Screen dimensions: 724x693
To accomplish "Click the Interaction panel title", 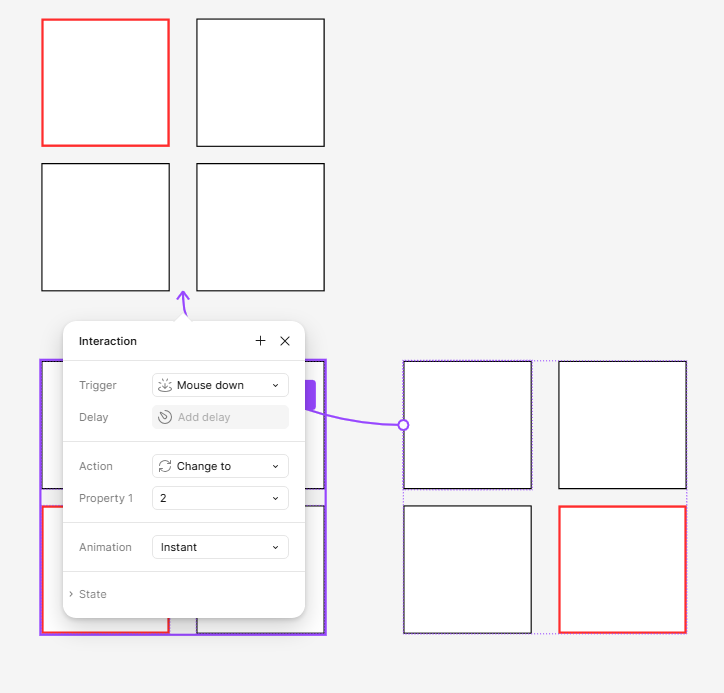I will (x=108, y=341).
